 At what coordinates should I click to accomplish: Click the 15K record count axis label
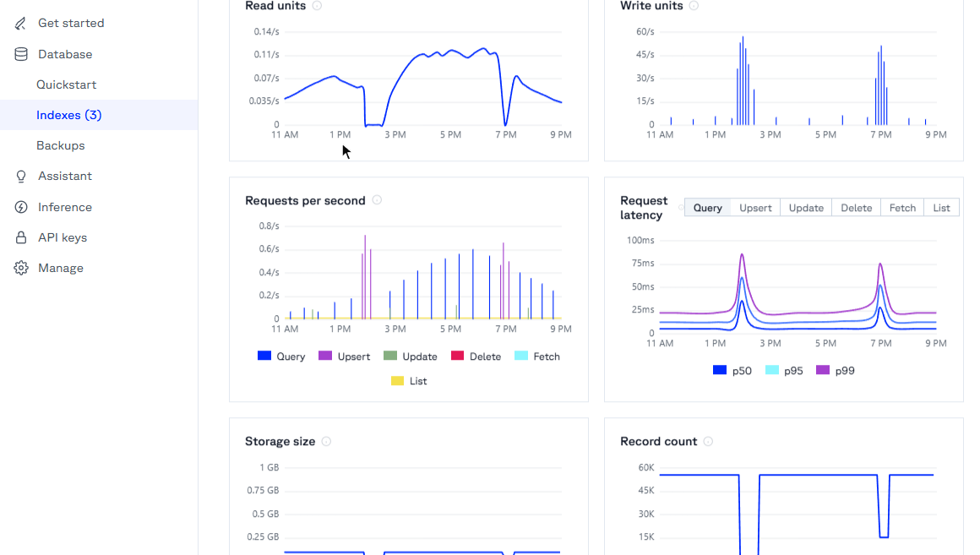(646, 537)
